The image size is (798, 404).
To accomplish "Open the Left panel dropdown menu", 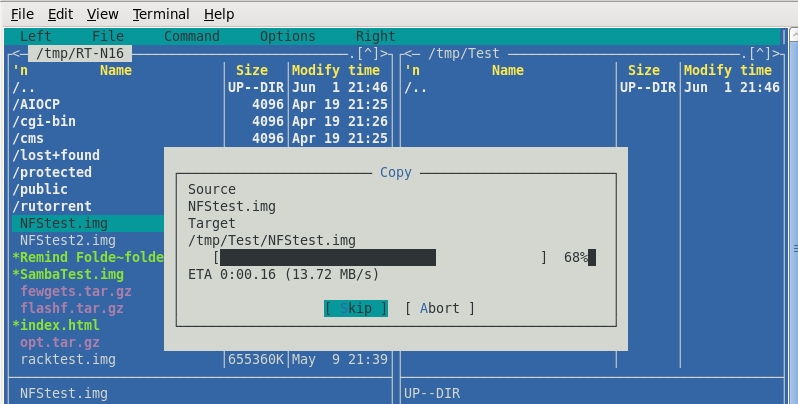I will coord(36,36).
